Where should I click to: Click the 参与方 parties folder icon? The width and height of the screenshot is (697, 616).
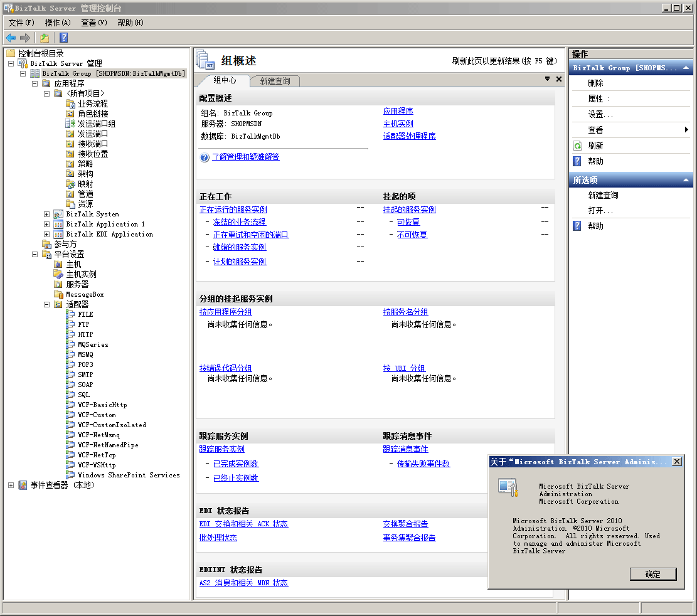tap(46, 244)
